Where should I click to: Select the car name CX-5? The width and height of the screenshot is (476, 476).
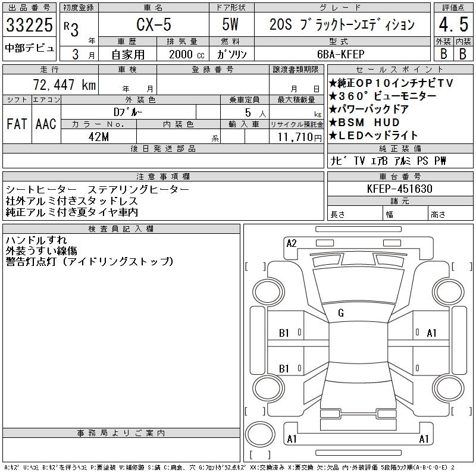point(154,24)
